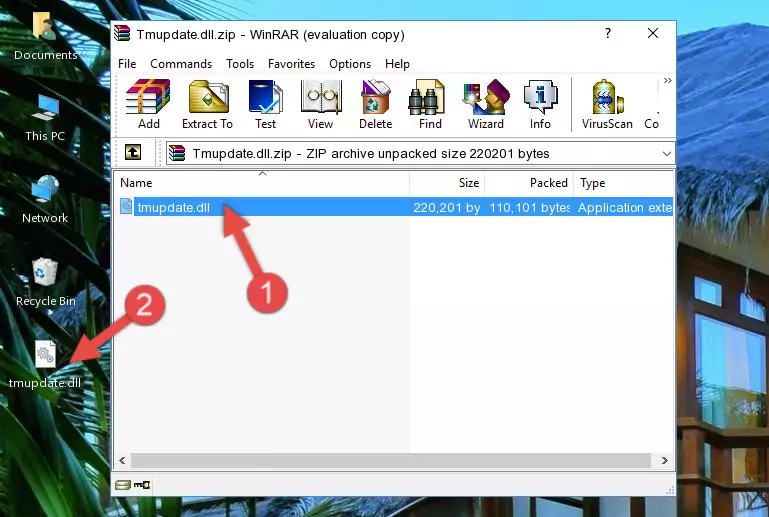Click the Delete toolbar icon
Screen dimensions: 769x517
[x=375, y=104]
